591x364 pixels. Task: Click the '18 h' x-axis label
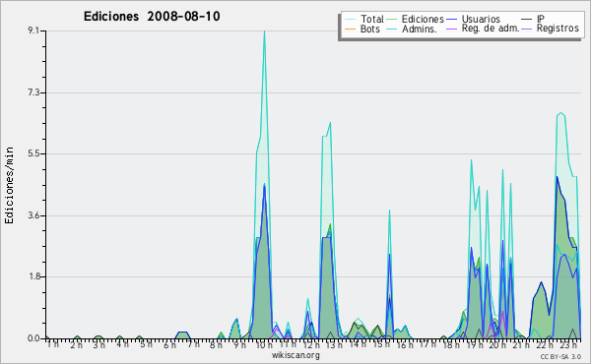point(451,344)
